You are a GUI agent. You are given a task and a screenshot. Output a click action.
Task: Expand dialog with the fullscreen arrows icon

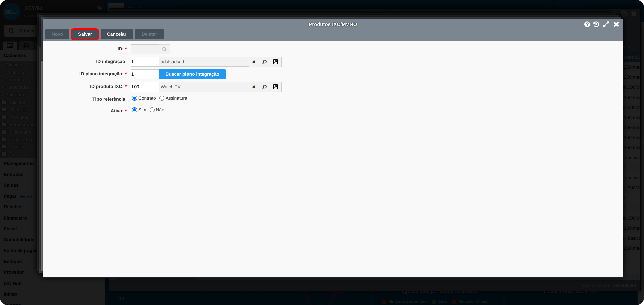606,24
